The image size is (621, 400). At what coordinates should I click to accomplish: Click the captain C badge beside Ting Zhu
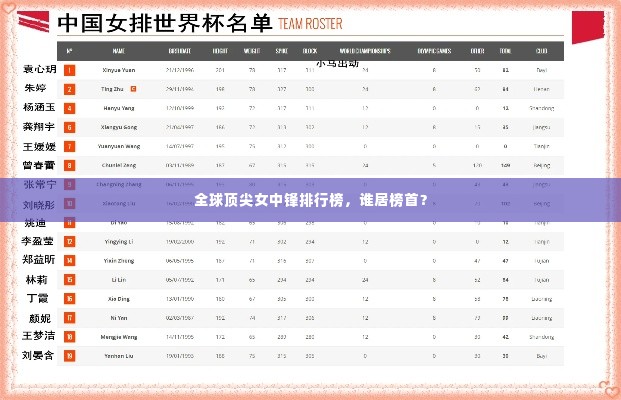coord(133,89)
